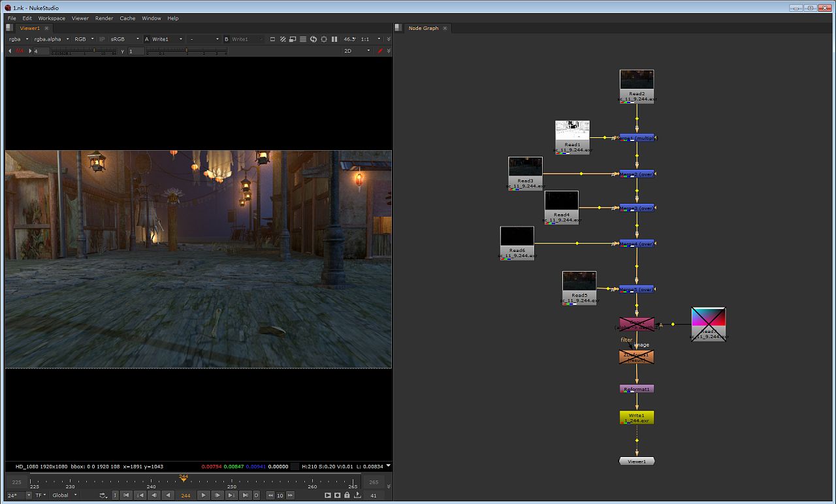Step forward one frame

click(217, 496)
